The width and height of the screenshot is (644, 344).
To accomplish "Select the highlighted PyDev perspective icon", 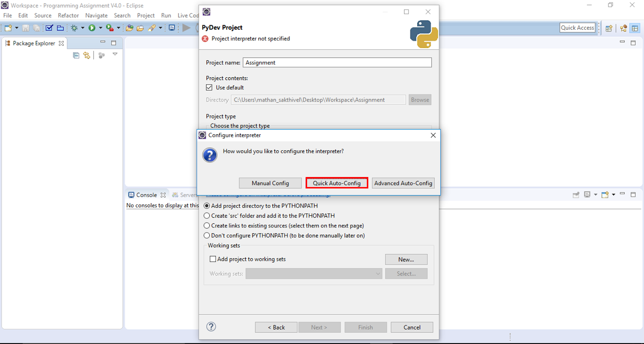I will pos(635,28).
